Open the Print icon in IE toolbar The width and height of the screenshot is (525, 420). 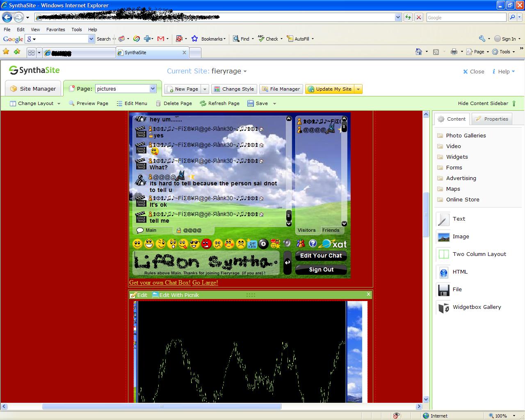click(454, 52)
